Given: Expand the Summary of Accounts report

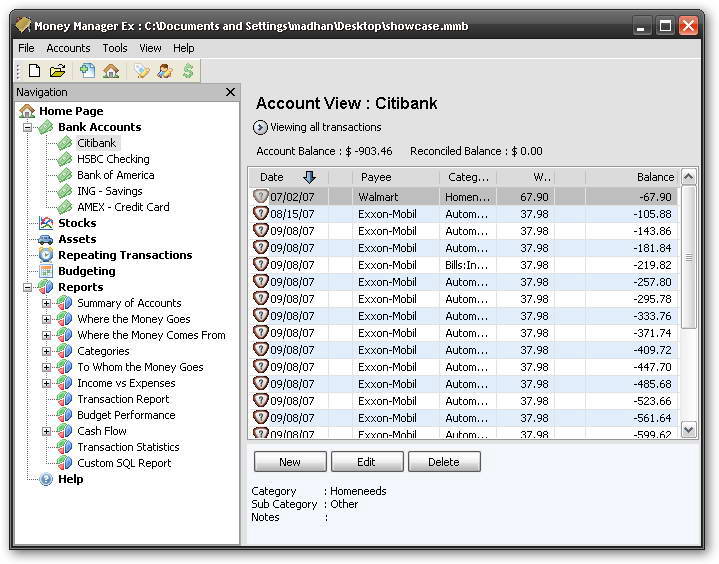Looking at the screenshot, I should pos(46,303).
